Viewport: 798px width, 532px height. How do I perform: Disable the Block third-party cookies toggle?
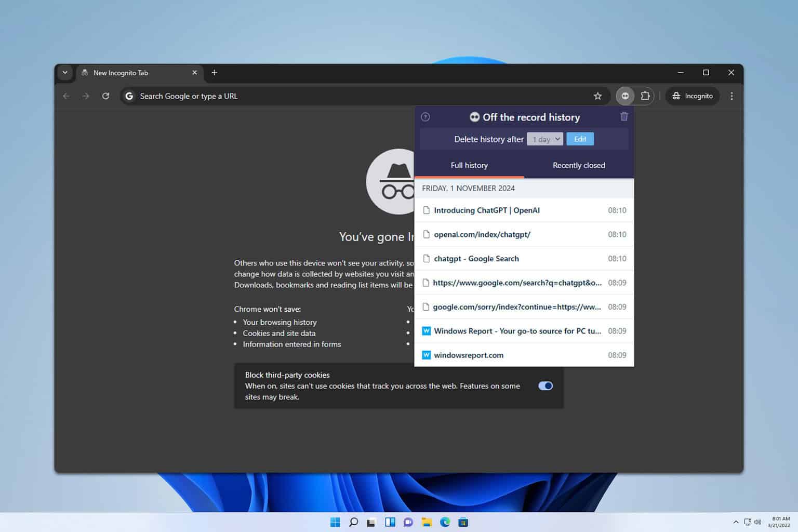coord(545,385)
